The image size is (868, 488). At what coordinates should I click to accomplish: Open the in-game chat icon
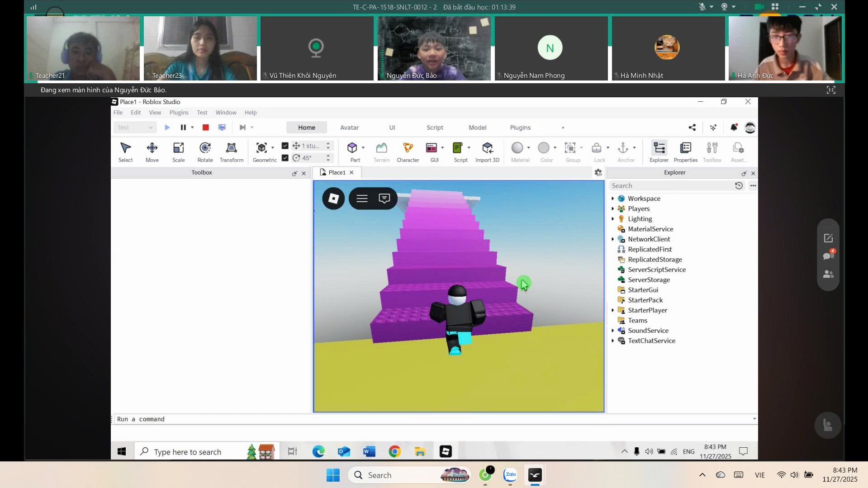[x=384, y=199]
